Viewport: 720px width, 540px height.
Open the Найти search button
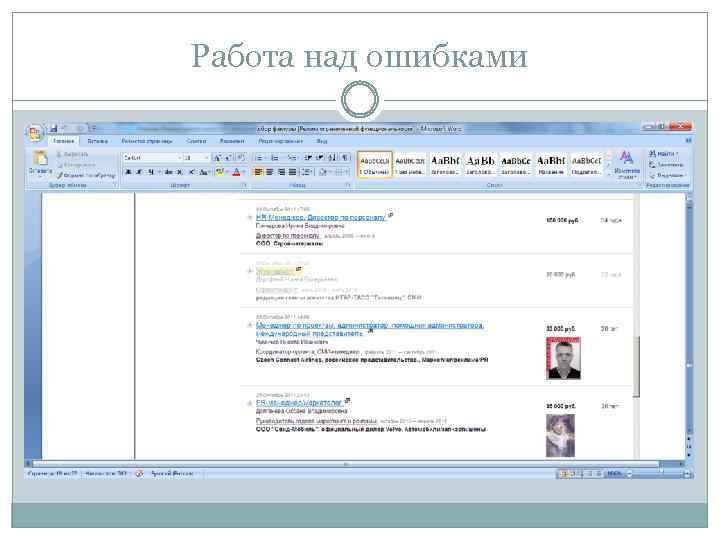click(663, 153)
